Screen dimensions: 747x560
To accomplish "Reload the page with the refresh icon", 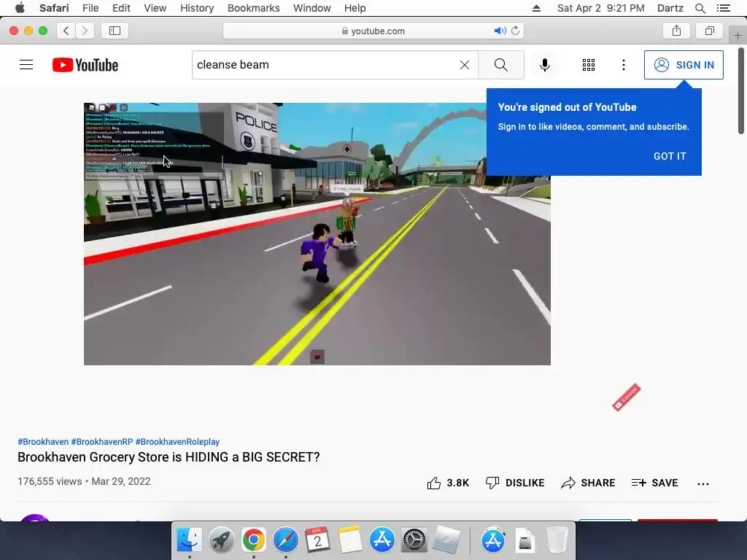I will 516,31.
